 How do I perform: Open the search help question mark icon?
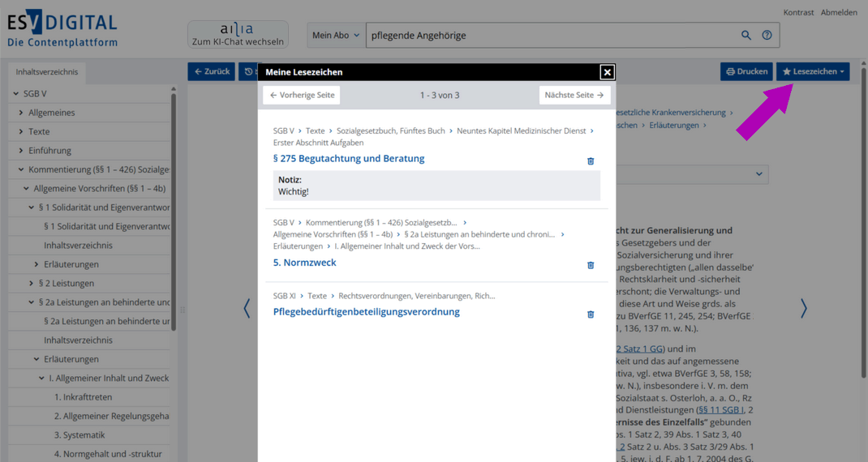click(x=767, y=36)
